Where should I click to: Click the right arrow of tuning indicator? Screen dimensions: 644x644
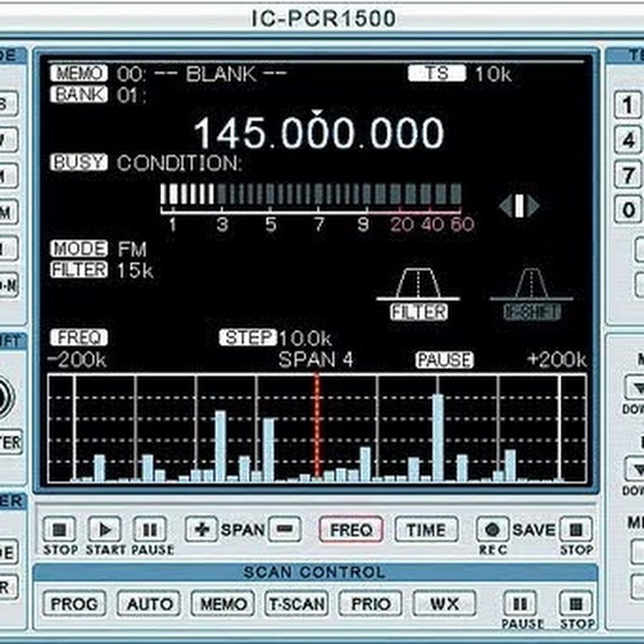pyautogui.click(x=533, y=206)
